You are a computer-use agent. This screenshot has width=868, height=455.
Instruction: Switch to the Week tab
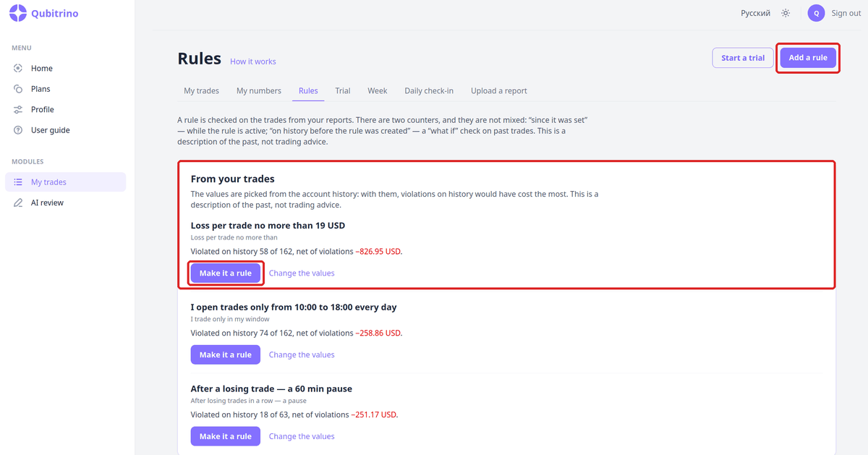pyautogui.click(x=378, y=91)
